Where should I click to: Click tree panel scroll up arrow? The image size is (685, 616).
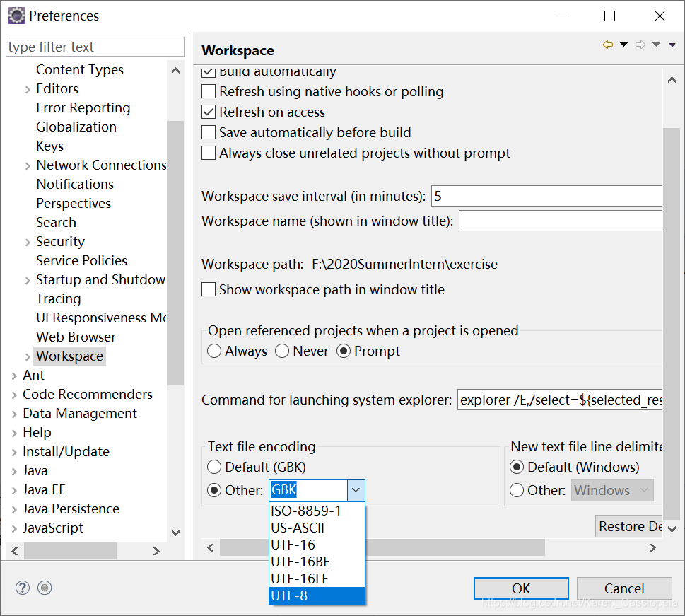coord(175,71)
